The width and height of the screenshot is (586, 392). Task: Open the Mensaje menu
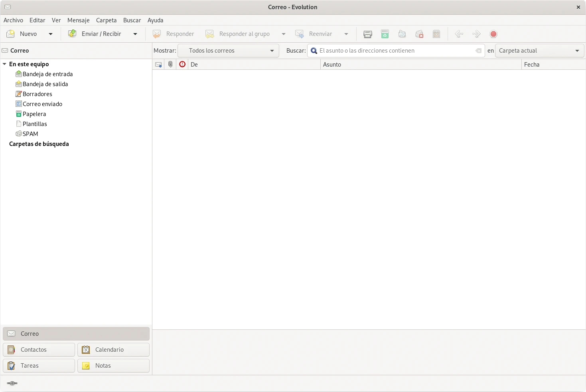click(x=78, y=20)
